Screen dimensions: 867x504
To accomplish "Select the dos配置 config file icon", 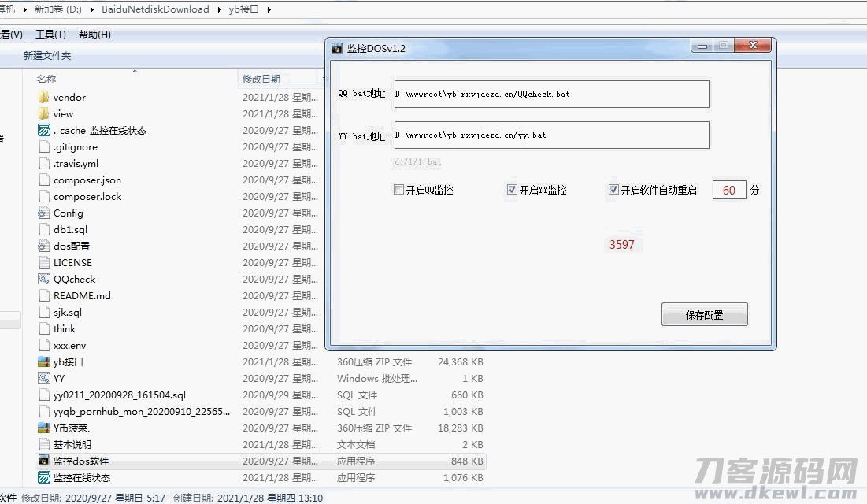I will pos(44,246).
